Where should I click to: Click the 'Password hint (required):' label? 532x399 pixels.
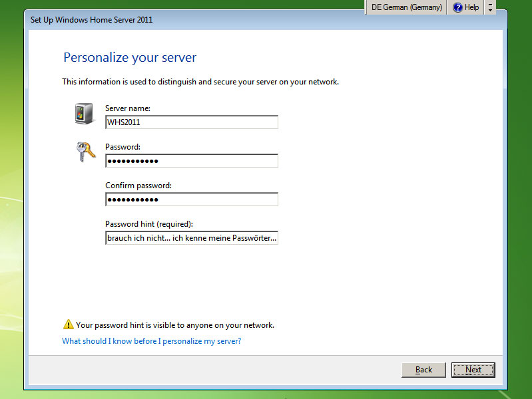tap(149, 224)
